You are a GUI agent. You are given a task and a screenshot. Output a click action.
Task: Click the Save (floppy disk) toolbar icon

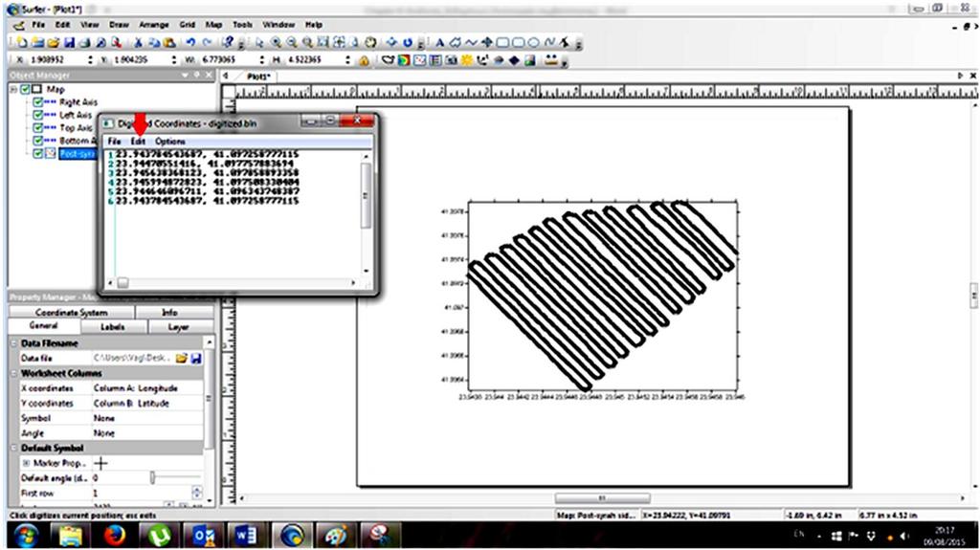69,42
